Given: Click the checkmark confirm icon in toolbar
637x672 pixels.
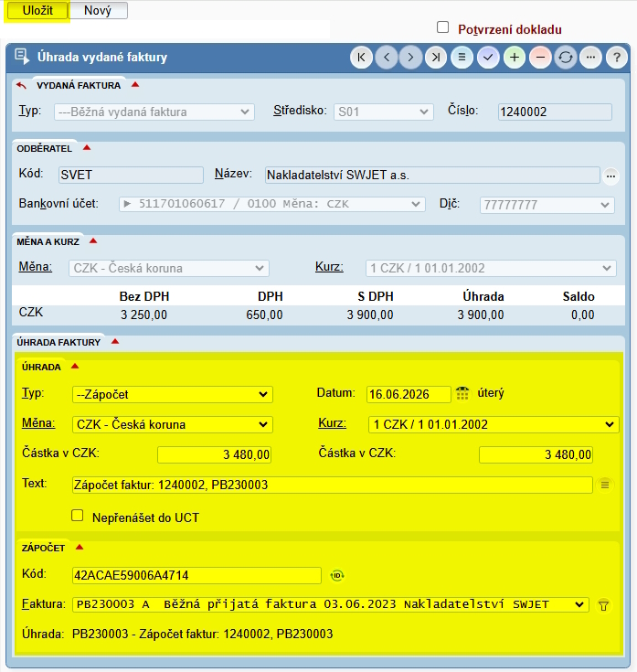Looking at the screenshot, I should click(x=488, y=58).
